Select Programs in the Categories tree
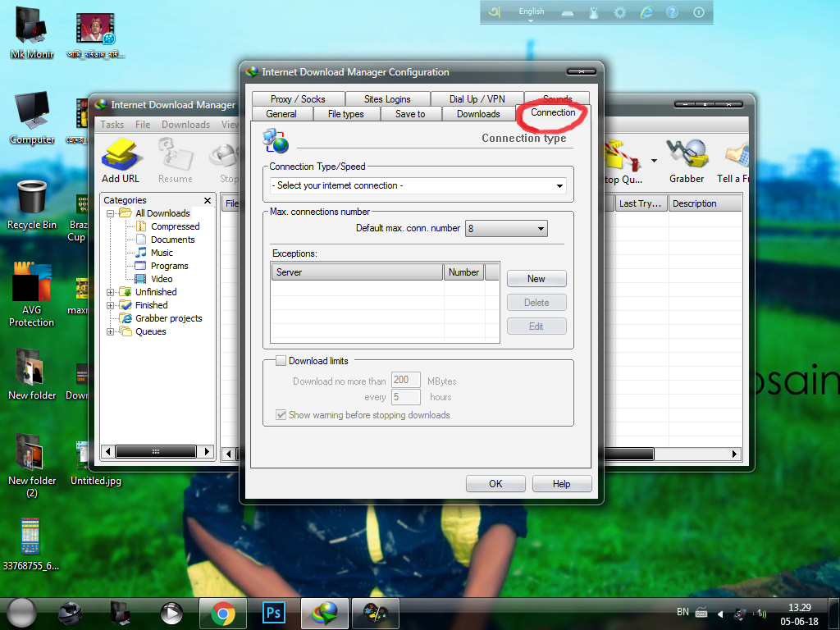This screenshot has height=630, width=840. (x=169, y=266)
